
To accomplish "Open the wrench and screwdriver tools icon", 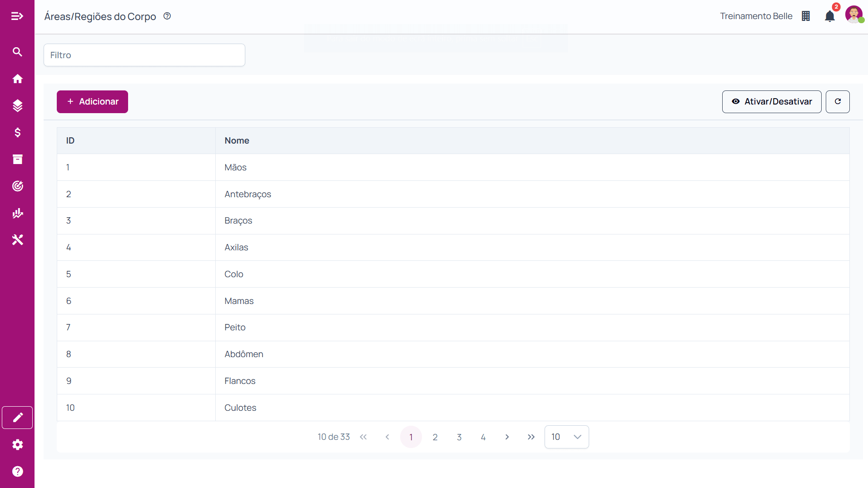I will (17, 240).
